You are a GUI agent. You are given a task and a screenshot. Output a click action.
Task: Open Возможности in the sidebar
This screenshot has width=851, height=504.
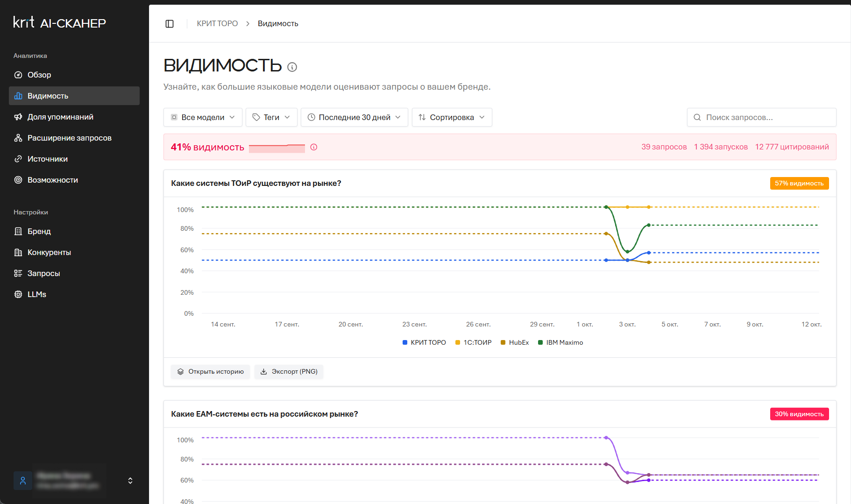[74, 180]
